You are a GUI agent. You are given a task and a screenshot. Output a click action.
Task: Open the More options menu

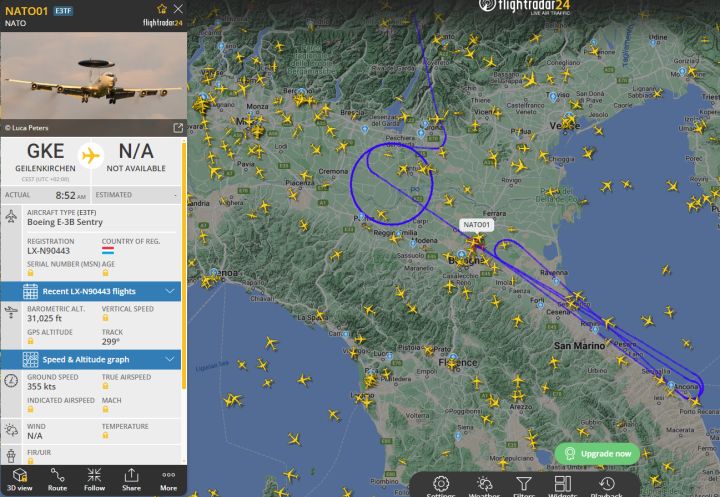(169, 480)
